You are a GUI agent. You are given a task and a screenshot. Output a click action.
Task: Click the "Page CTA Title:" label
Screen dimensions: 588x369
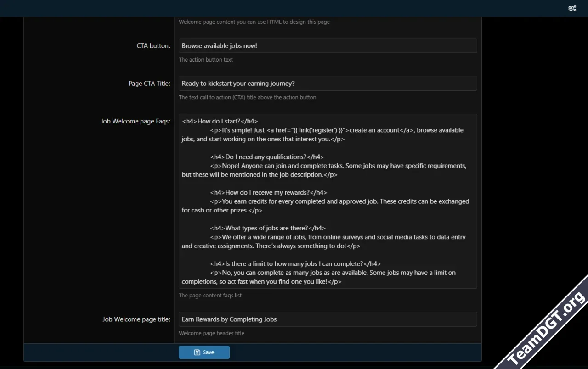point(149,84)
